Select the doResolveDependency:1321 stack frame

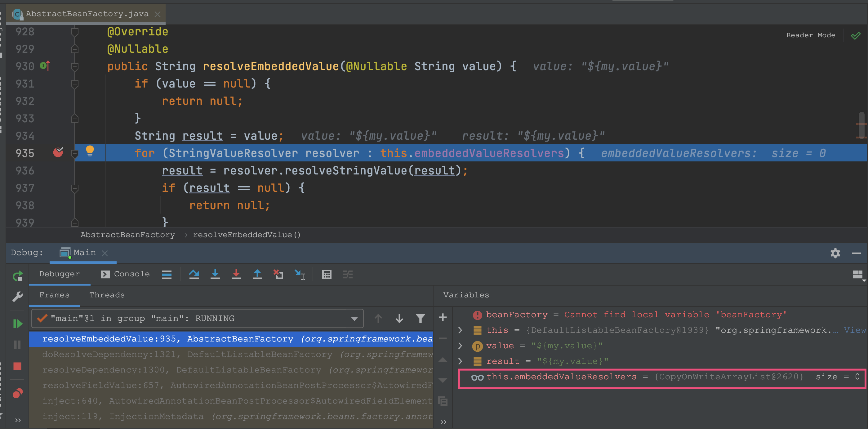pos(231,354)
